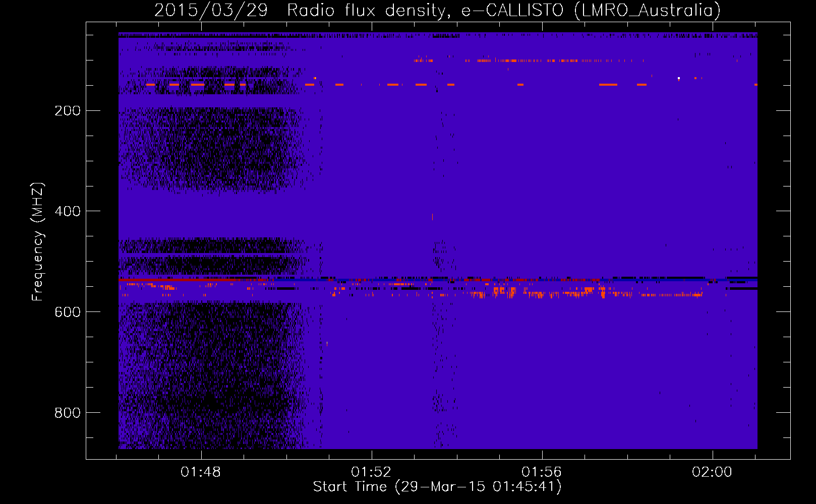Click the date '2015/03/29' in the title
The image size is (816, 504).
[x=211, y=10]
